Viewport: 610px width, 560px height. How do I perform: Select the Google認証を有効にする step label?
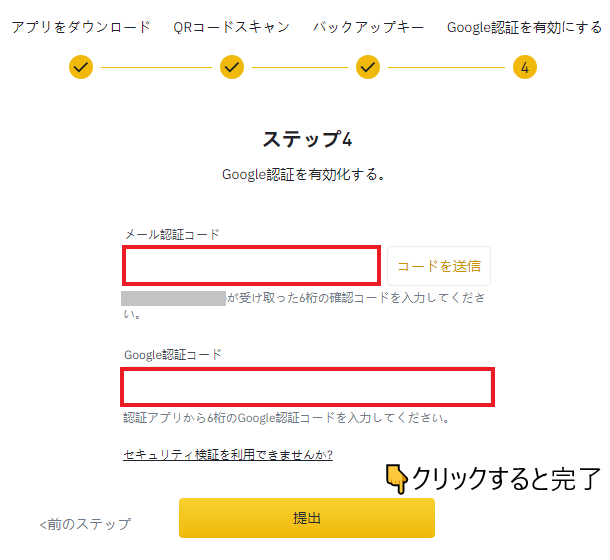(524, 27)
